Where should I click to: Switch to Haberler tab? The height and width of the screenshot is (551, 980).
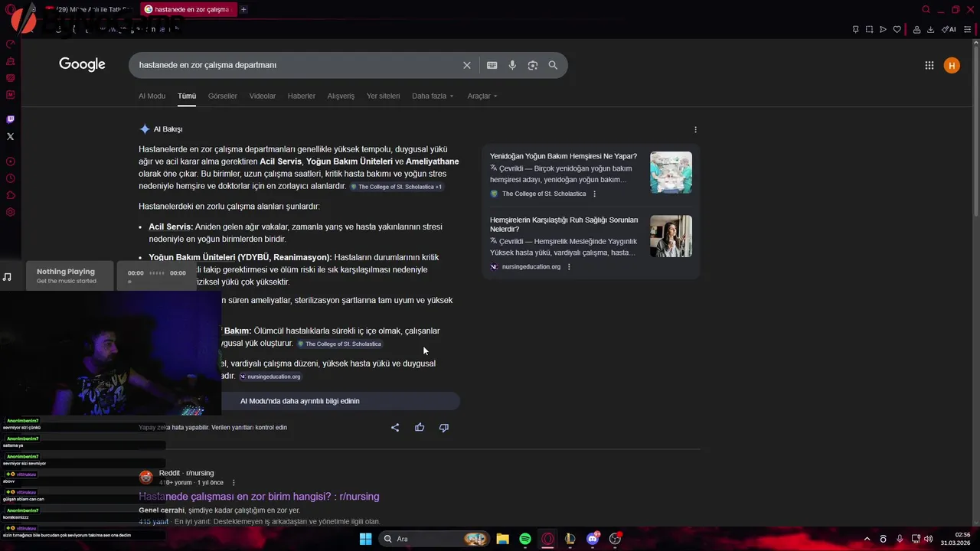[x=302, y=96]
